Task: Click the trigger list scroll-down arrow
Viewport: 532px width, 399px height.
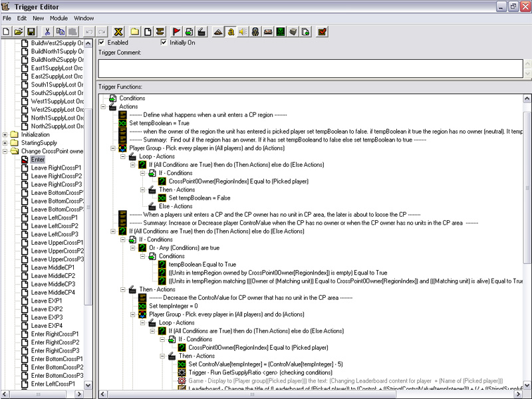Action: 88,385
